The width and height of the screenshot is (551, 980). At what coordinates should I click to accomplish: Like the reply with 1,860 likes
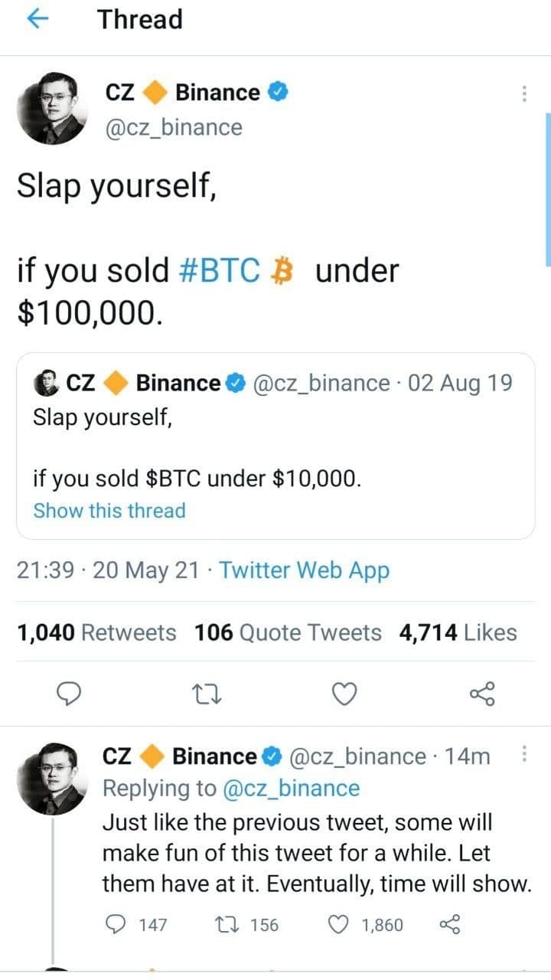[x=365, y=925]
